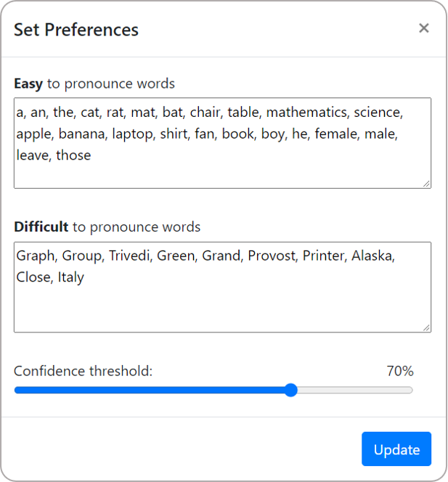Viewport: 448px width, 482px height.
Task: Click the "Set Preferences" dialog title
Action: (76, 30)
